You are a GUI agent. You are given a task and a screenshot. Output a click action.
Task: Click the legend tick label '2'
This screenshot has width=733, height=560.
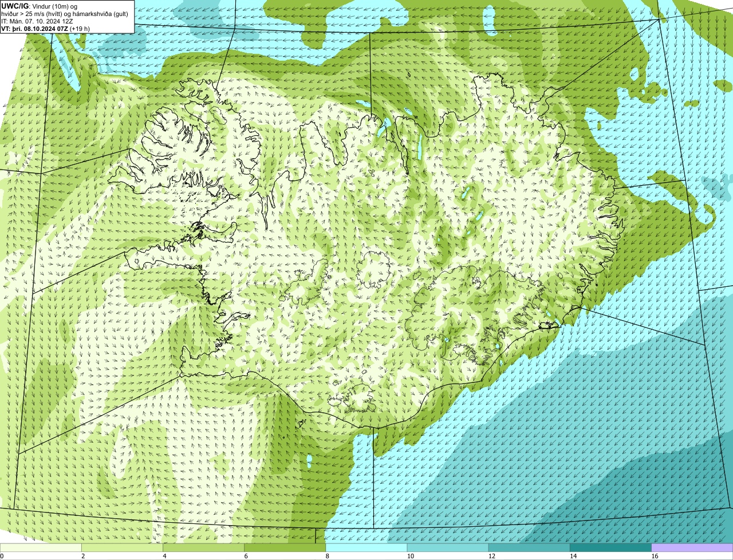click(x=83, y=556)
